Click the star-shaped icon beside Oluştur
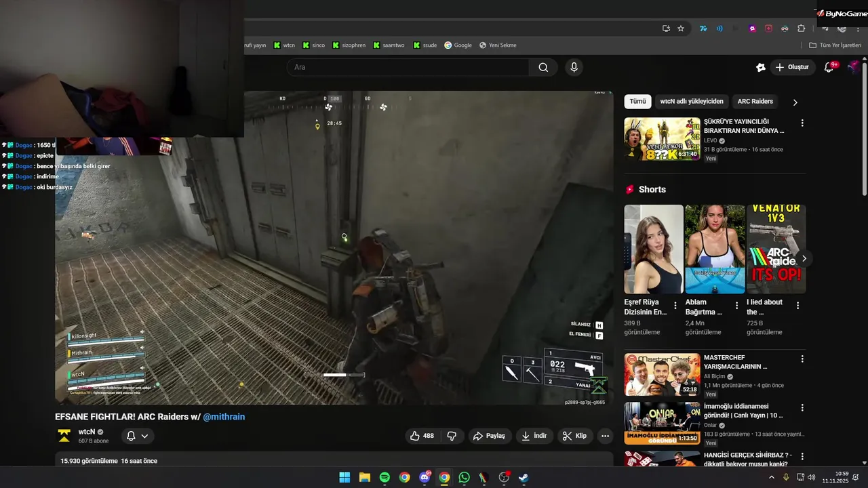 [761, 67]
